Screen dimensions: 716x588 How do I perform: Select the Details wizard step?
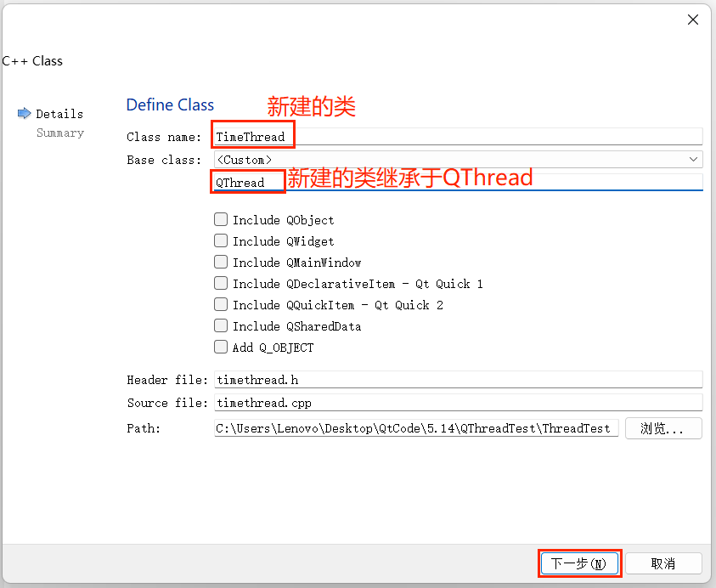(59, 114)
